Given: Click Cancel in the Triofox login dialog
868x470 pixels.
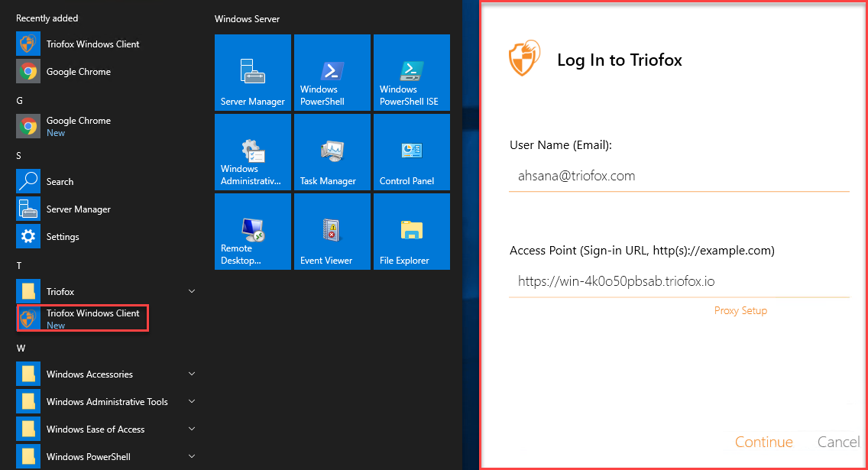Looking at the screenshot, I should (839, 442).
